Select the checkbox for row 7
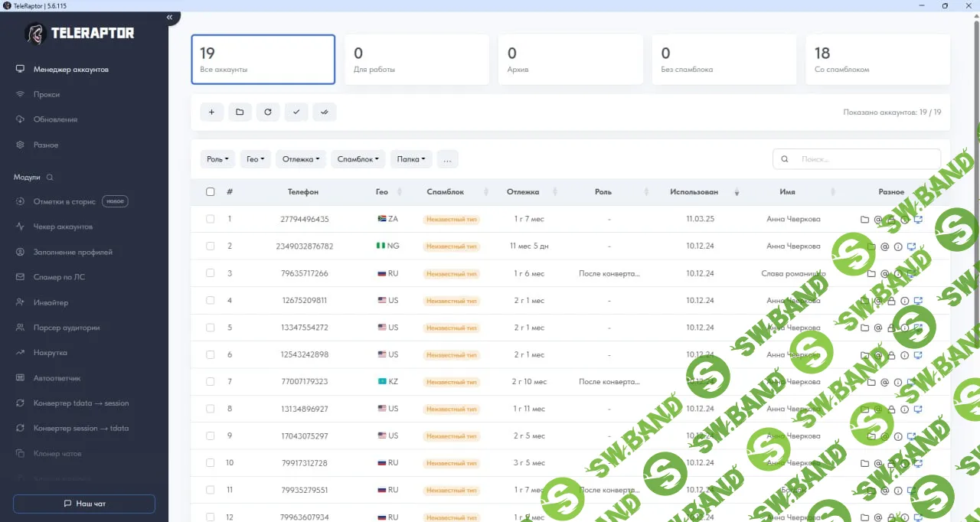Image resolution: width=980 pixels, height=522 pixels. [x=211, y=381]
